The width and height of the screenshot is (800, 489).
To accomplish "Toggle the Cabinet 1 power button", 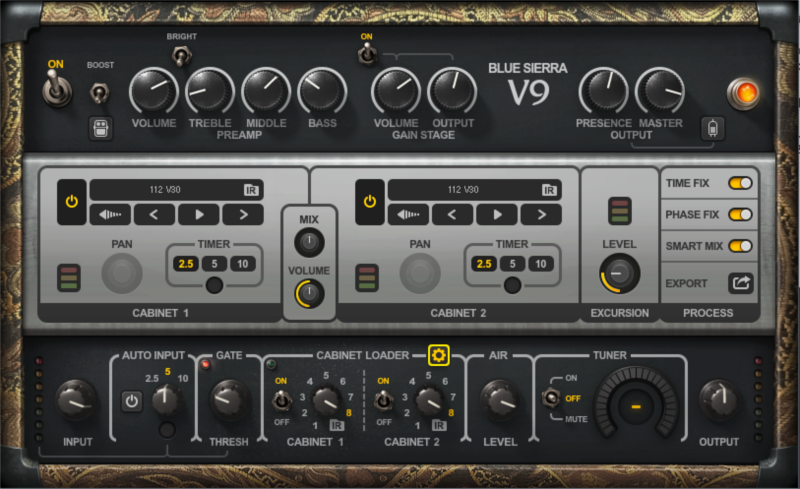I will pyautogui.click(x=71, y=202).
